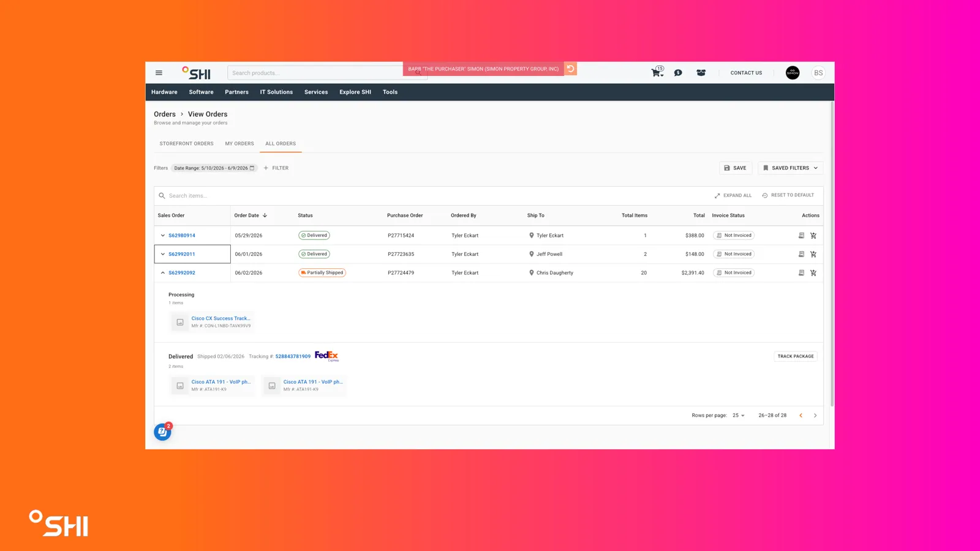Image resolution: width=980 pixels, height=551 pixels.
Task: Open the shopping cart icon
Action: coord(657,72)
